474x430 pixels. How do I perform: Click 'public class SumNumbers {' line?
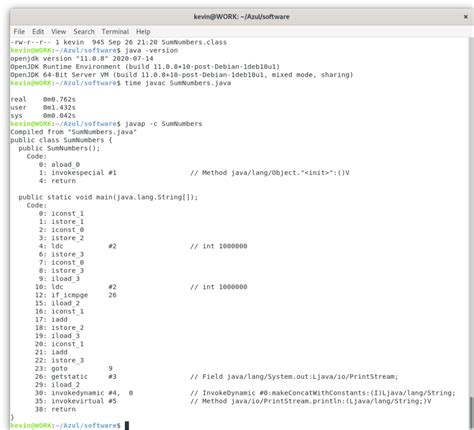[x=61, y=140]
